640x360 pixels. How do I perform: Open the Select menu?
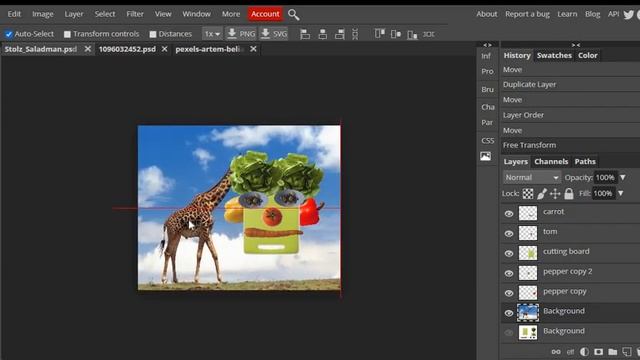[x=105, y=14]
